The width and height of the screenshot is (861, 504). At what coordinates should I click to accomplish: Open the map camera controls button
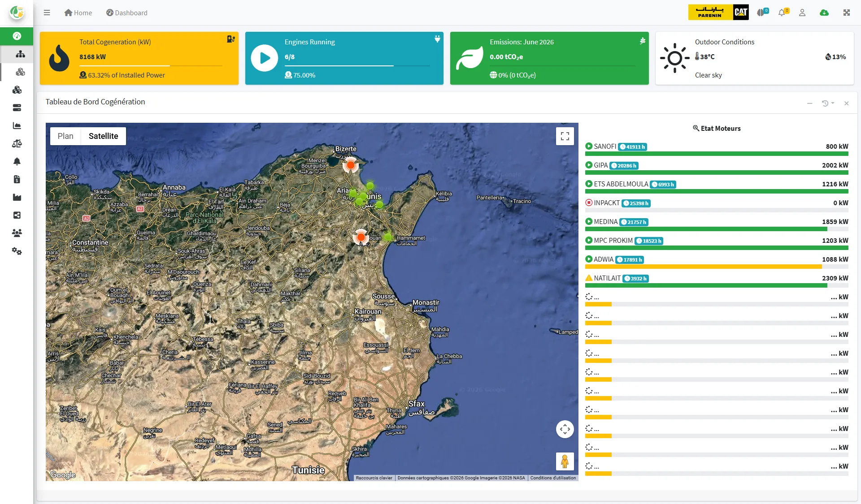coord(565,429)
